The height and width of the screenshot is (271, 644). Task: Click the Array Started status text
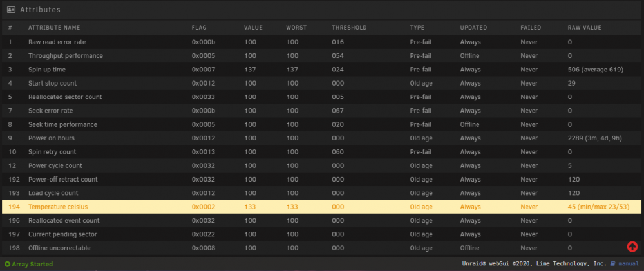pyautogui.click(x=32, y=264)
